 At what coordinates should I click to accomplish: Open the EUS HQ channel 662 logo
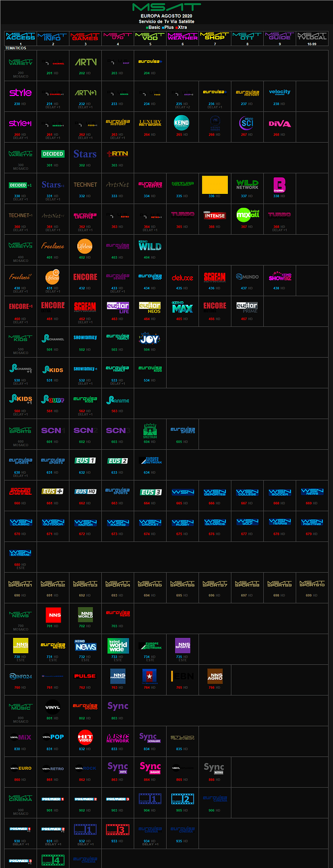pos(85,491)
